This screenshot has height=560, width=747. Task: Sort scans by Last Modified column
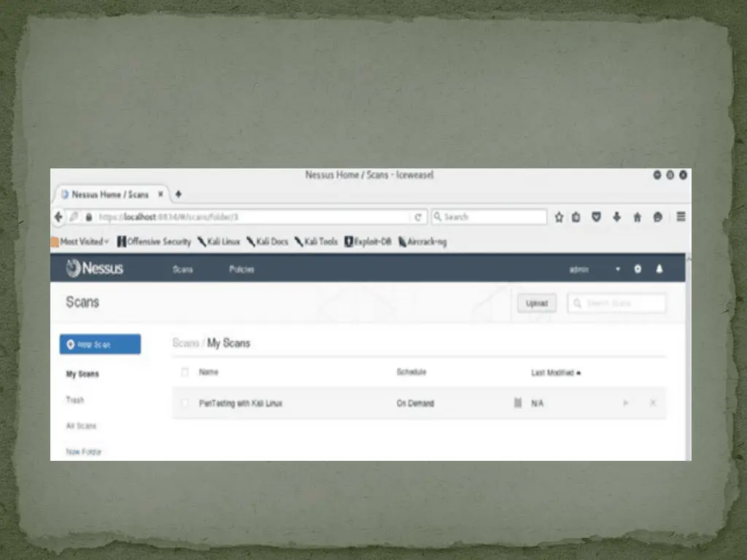556,373
